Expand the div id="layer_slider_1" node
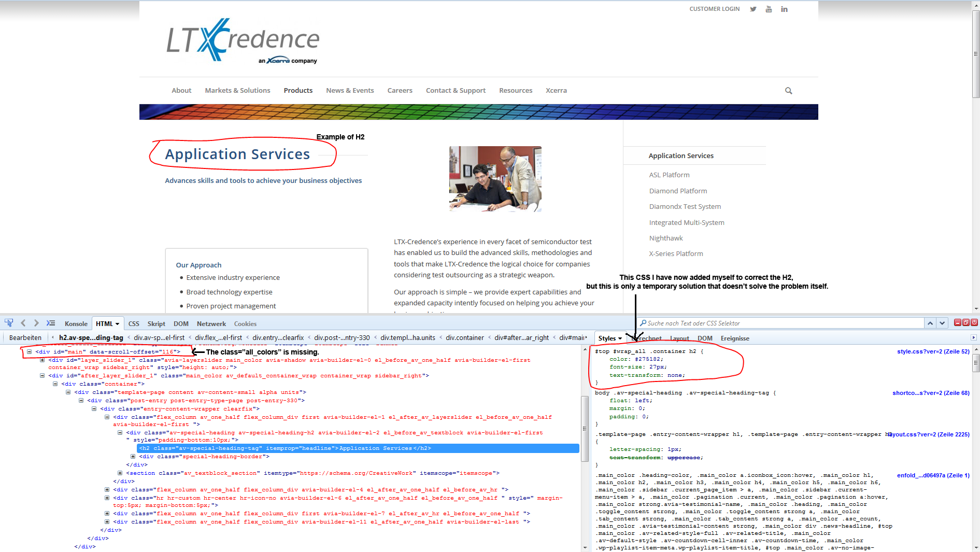The width and height of the screenshot is (980, 552). [42, 360]
